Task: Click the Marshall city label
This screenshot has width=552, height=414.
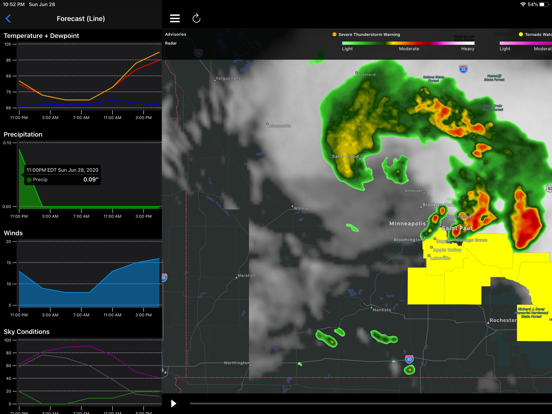Action: click(246, 276)
